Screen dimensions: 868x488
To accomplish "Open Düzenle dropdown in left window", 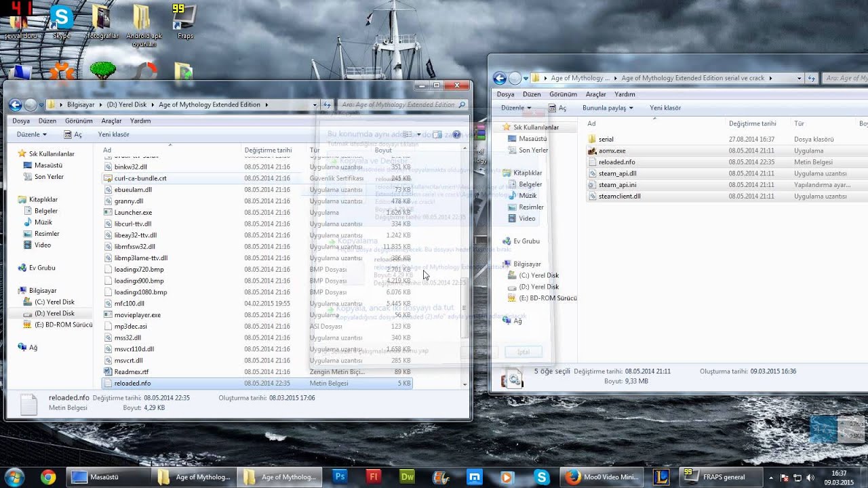I will pyautogui.click(x=32, y=134).
